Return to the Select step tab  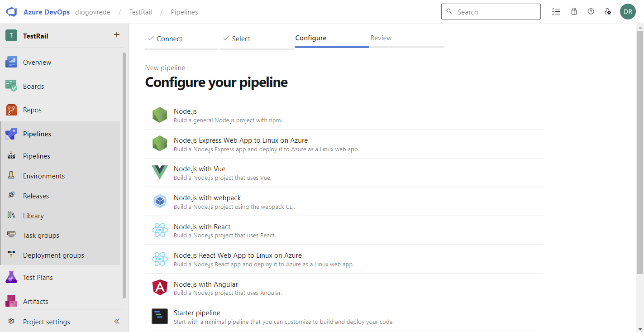pos(241,39)
